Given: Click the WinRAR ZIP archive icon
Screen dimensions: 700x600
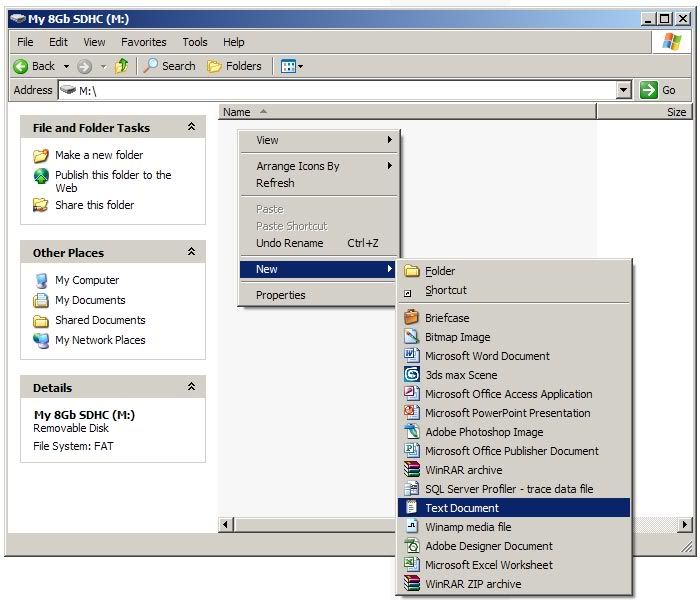Looking at the screenshot, I should pos(412,583).
